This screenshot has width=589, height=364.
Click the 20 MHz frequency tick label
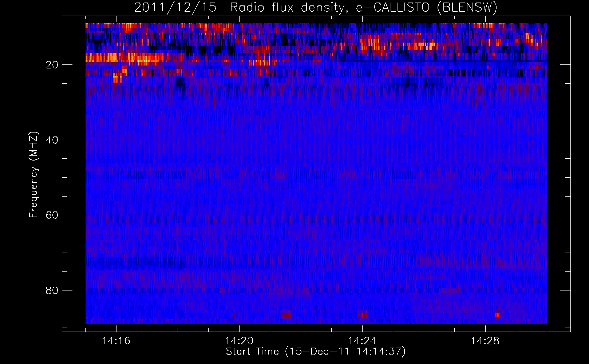52,65
